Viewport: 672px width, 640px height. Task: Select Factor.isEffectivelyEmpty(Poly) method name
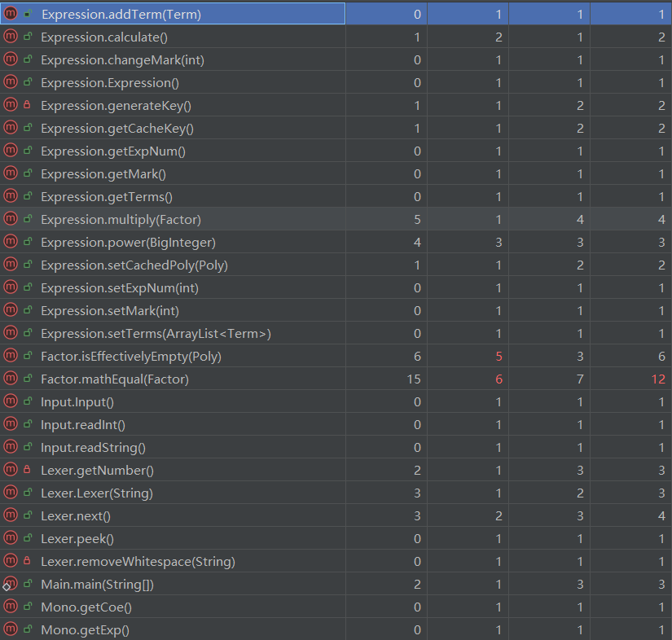point(131,357)
